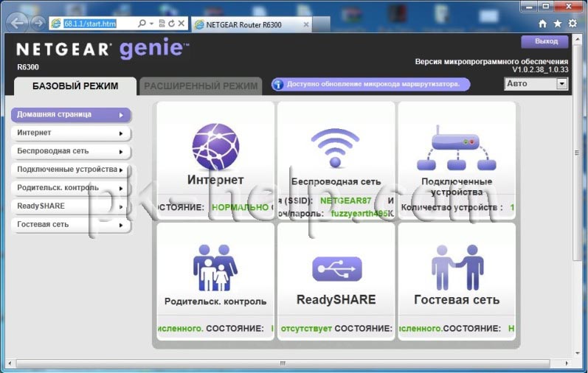Click the R6300 model label
Viewport: 588px width, 373px height.
tap(28, 67)
